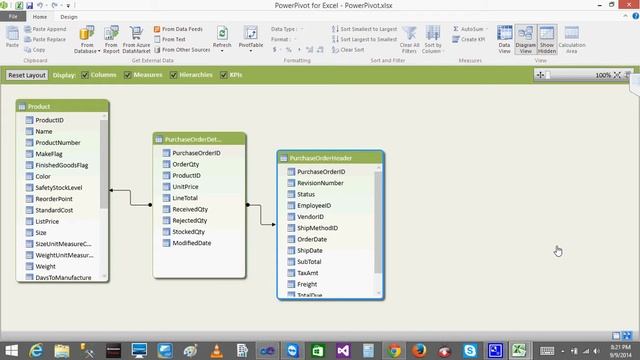Toggle the Calculation Area
Viewport: 640px width, 360px height.
click(x=572, y=40)
